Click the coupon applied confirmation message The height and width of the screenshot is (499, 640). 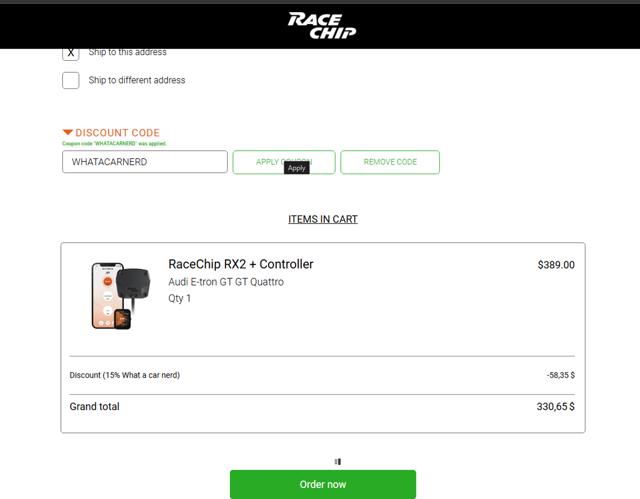click(x=114, y=144)
